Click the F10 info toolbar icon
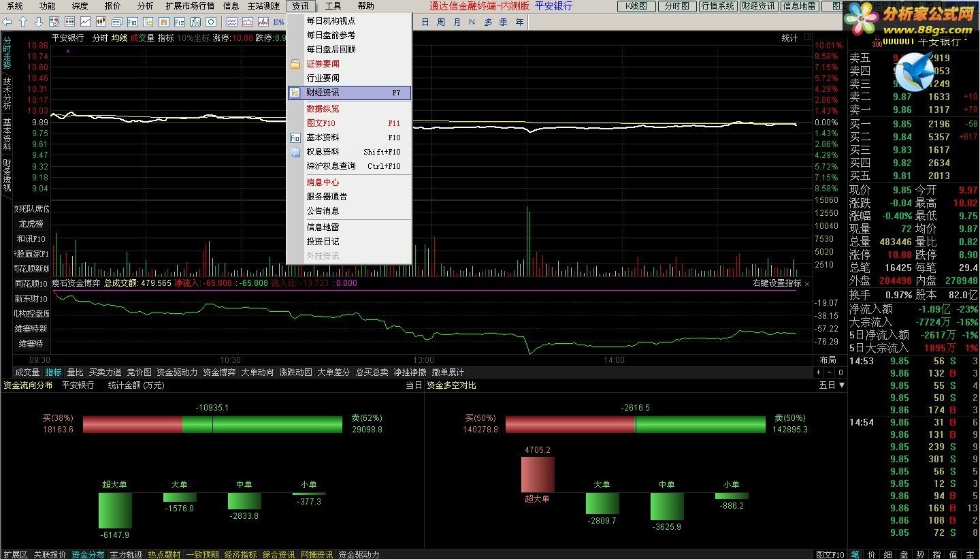This screenshot has width=980, height=559. [x=133, y=22]
